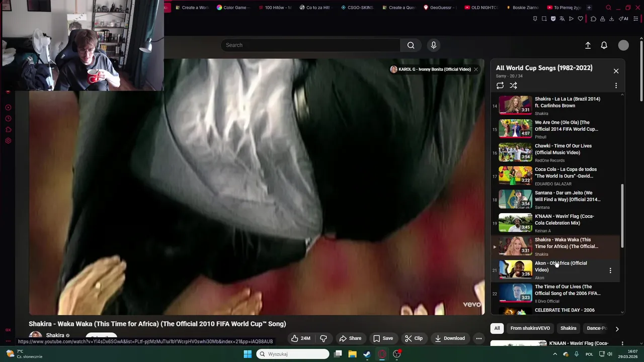Open the weather widget 7°C
The height and width of the screenshot is (362, 644).
(x=24, y=354)
